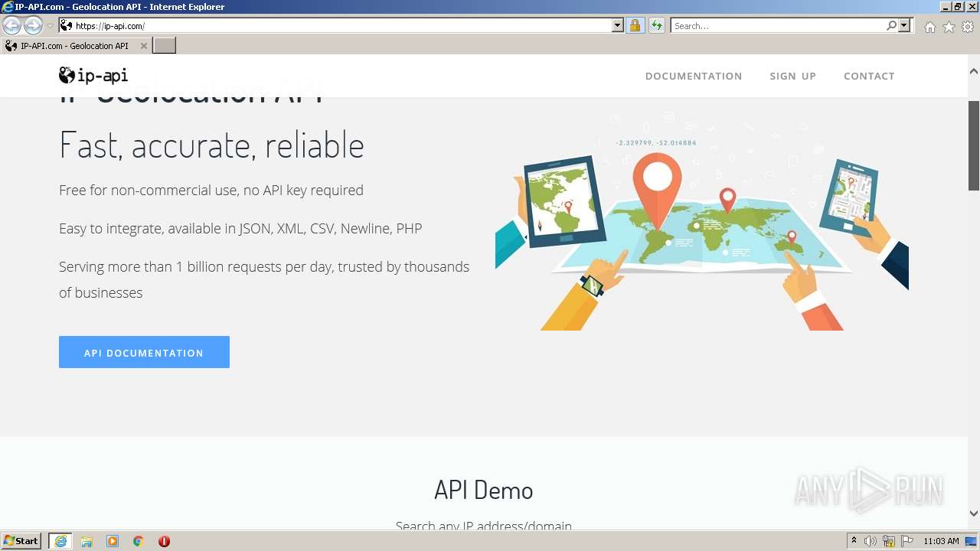Viewport: 980px width, 551px height.
Task: Click the 'Fast, accurate, reliable' heading
Action: (211, 145)
